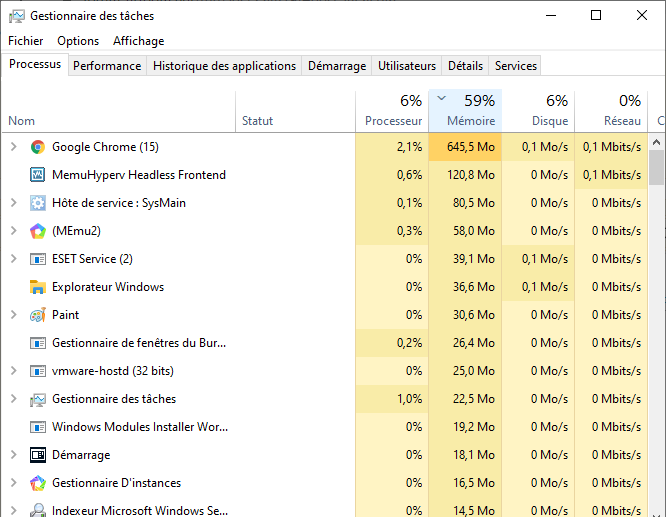Select the 645,5 Mo memory cell
The width and height of the screenshot is (666, 517).
pyautogui.click(x=465, y=147)
